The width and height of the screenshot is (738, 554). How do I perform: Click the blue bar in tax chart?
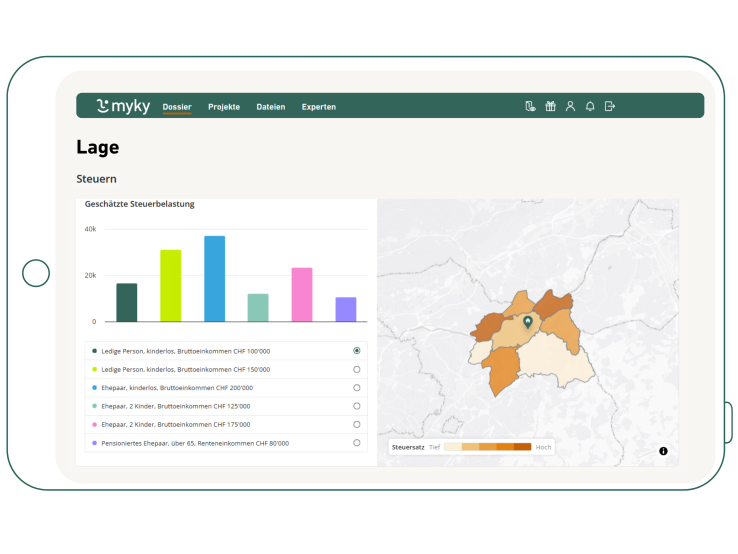(x=214, y=279)
